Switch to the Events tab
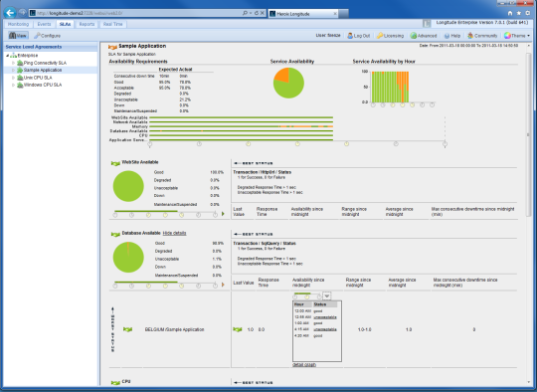 tap(44, 24)
